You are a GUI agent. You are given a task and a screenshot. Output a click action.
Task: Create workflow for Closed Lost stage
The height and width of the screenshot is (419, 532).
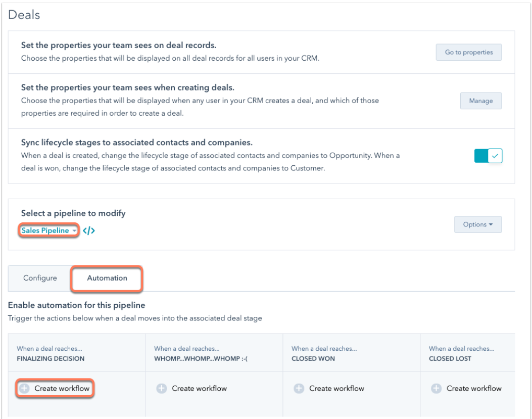coord(466,389)
